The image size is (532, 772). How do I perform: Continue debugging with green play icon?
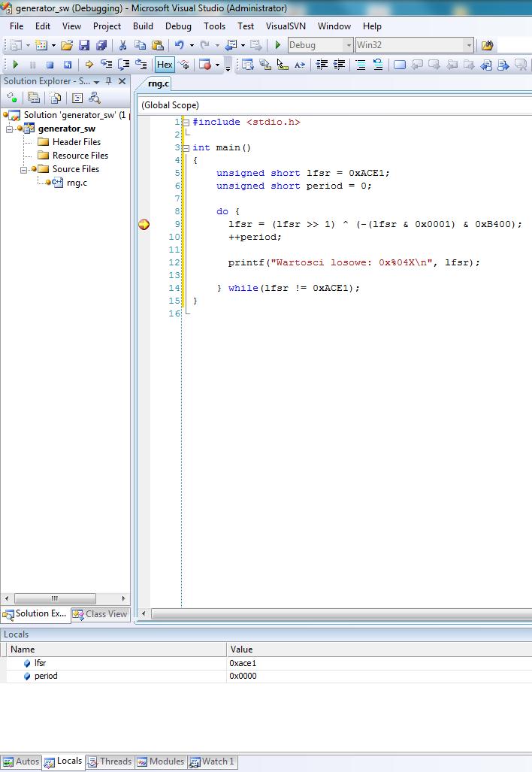[15, 65]
